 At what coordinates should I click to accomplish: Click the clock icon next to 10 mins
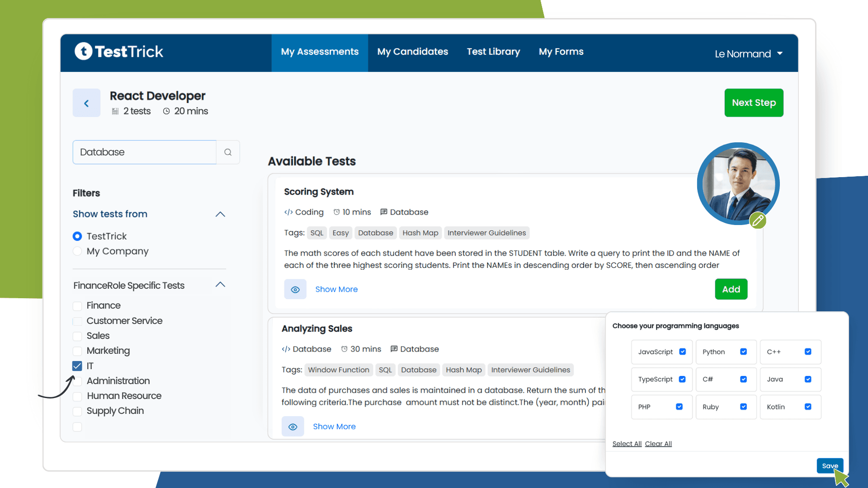tap(337, 212)
